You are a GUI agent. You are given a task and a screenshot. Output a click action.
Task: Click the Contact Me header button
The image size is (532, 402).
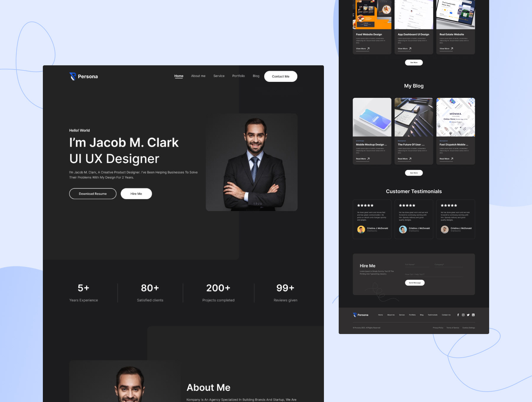(x=281, y=76)
